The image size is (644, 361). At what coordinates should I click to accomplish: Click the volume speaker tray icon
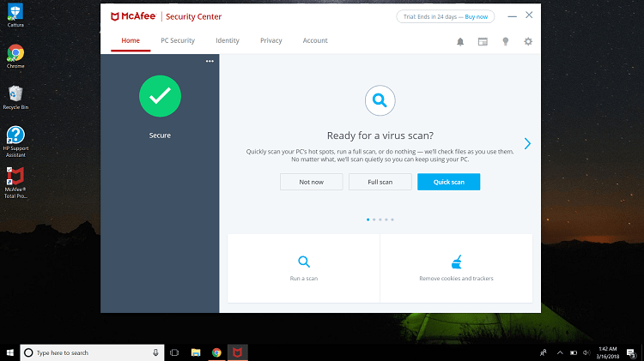[586, 352]
